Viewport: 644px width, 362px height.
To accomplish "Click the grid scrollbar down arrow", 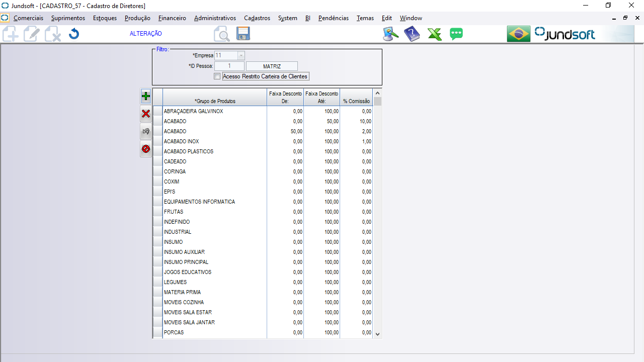I will [377, 334].
